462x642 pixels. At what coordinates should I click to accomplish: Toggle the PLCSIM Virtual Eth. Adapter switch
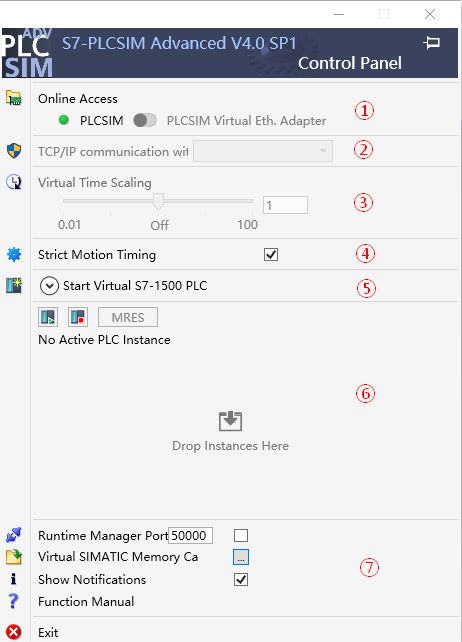(x=145, y=120)
